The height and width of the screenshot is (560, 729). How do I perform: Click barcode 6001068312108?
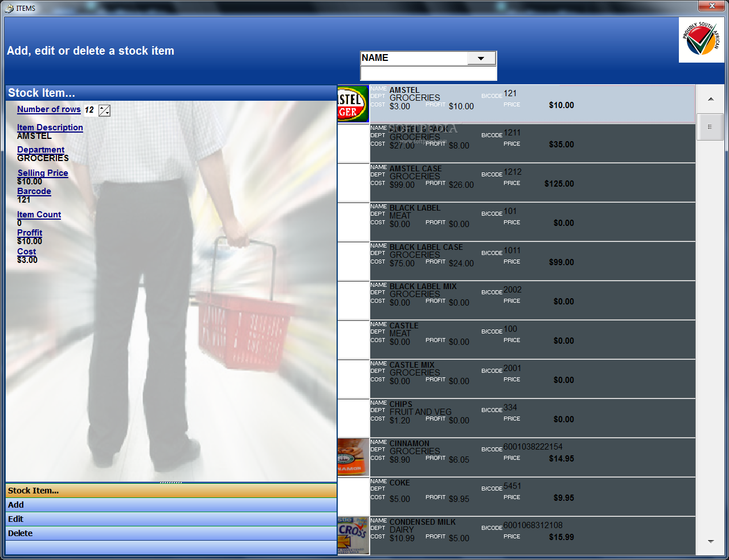533,525
